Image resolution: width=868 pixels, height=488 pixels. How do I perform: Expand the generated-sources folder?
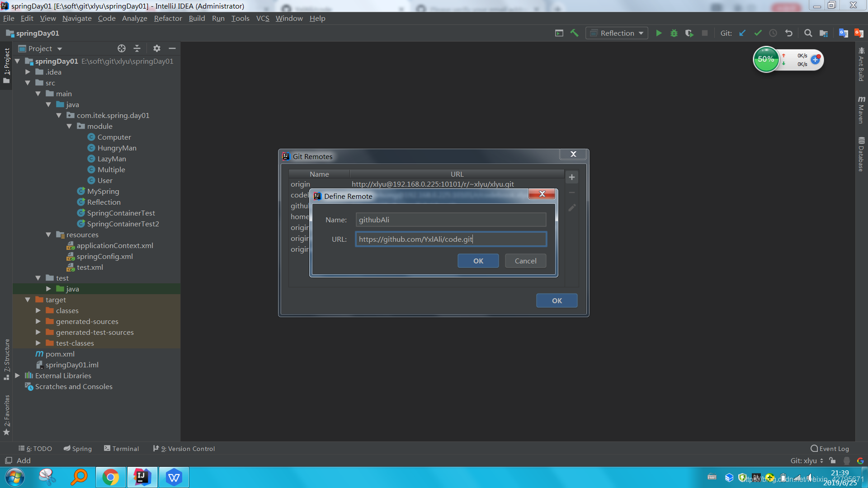(38, 321)
